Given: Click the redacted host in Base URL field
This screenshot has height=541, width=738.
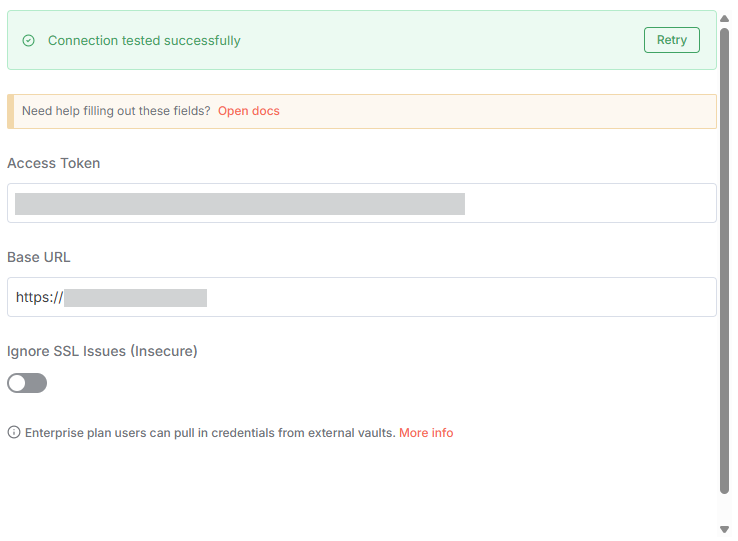Looking at the screenshot, I should (x=135, y=297).
